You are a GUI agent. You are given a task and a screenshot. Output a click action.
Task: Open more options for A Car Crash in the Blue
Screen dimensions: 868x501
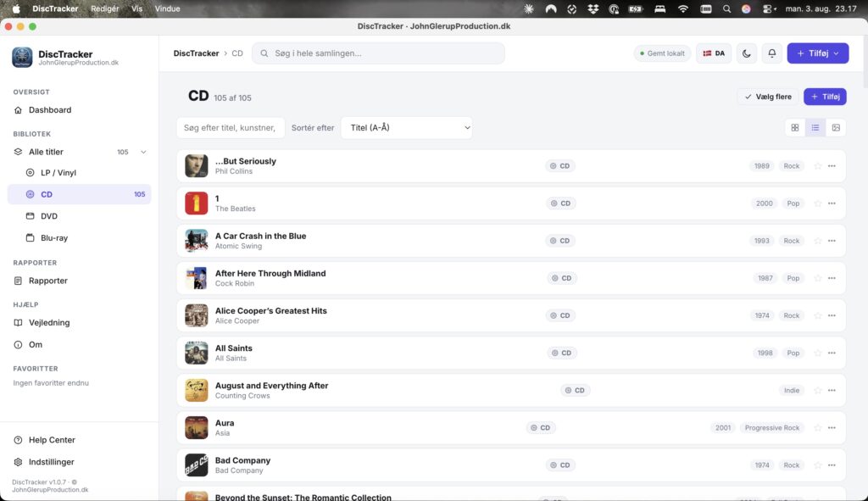[x=832, y=241]
